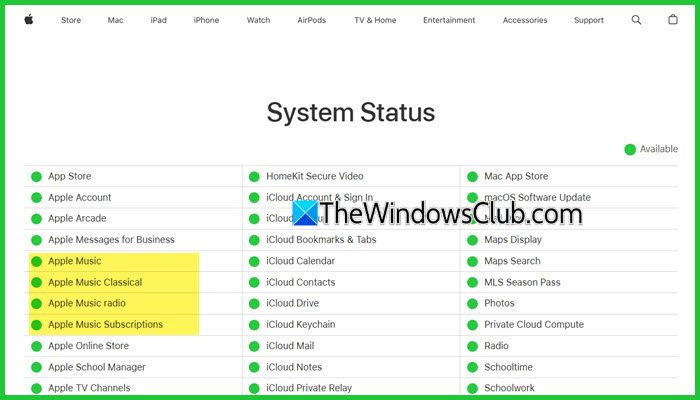Click the status dot beside Apple Music

click(36, 261)
